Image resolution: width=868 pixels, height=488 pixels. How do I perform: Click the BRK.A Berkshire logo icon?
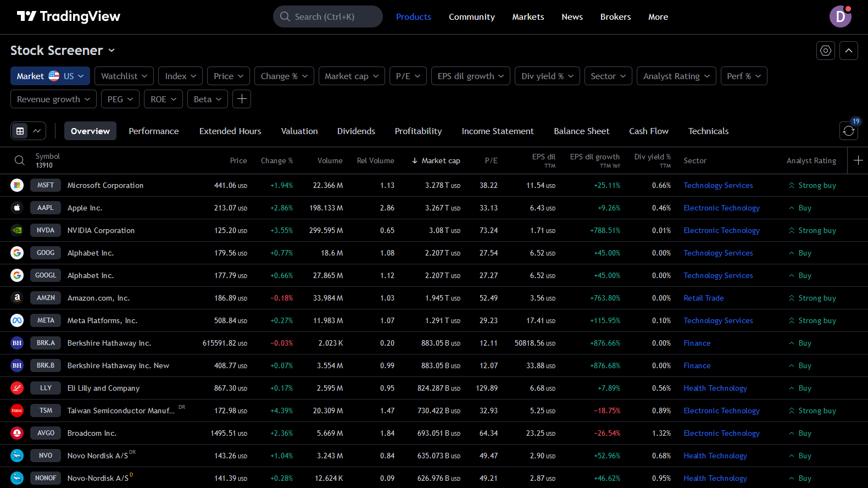click(x=17, y=343)
